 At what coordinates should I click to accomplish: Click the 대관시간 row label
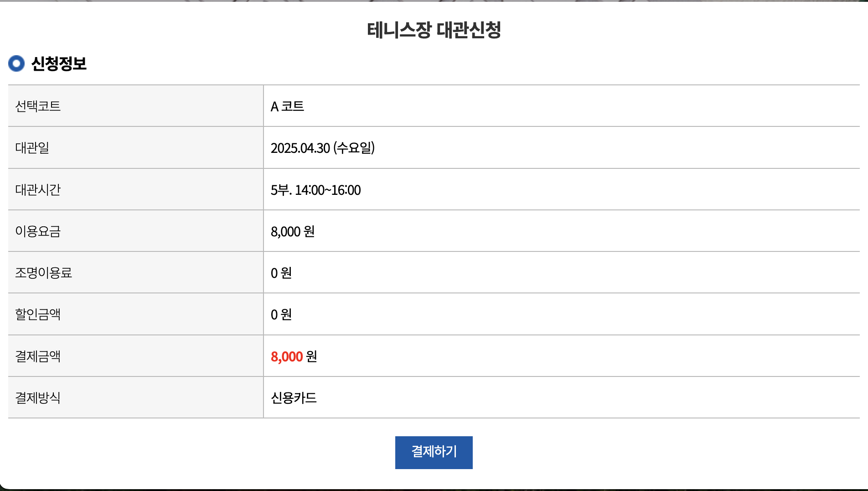38,189
